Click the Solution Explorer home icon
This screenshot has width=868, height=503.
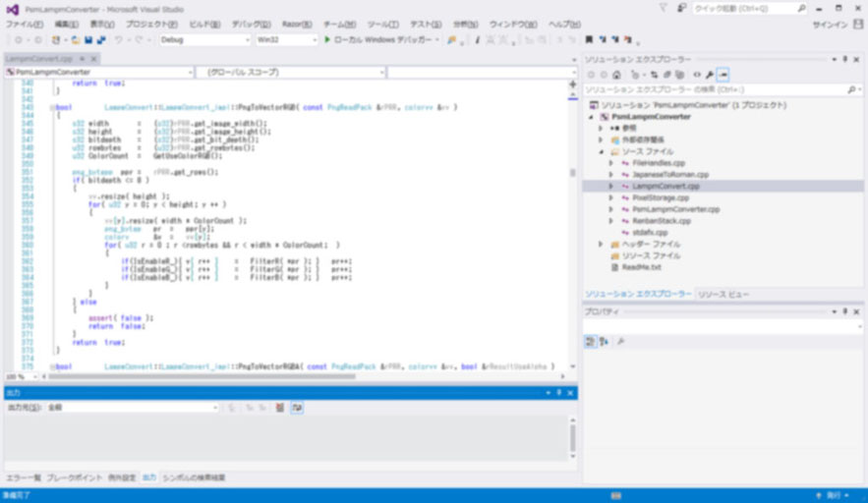click(x=616, y=75)
